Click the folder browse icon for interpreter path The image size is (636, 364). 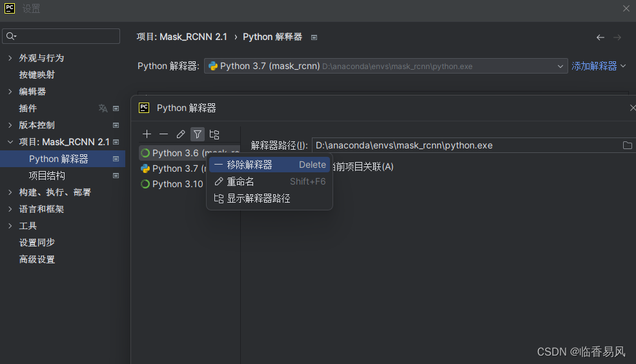click(627, 145)
